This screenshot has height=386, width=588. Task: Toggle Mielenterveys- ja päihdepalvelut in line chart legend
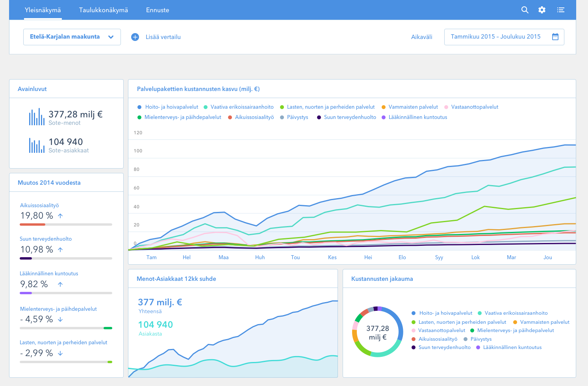pos(179,117)
